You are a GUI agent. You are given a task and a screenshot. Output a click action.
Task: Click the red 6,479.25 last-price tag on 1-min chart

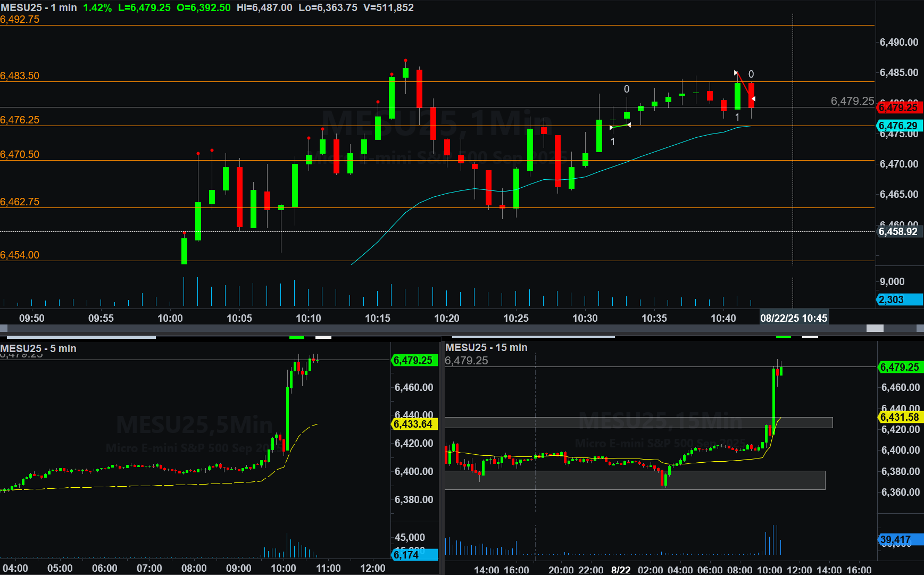[x=898, y=107]
